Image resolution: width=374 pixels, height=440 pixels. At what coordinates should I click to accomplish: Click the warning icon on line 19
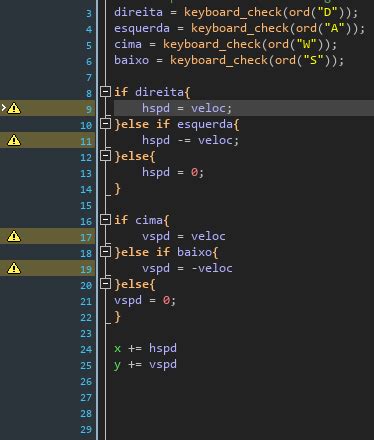click(14, 268)
